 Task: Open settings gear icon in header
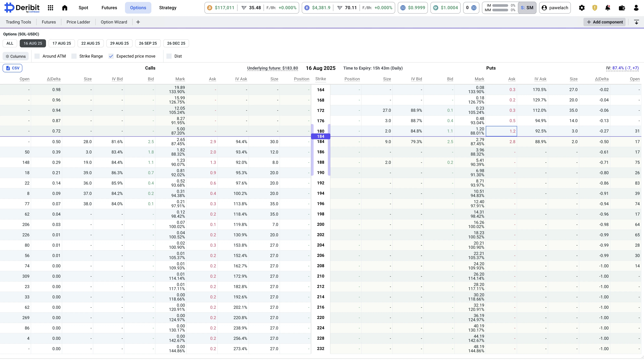pos(582,8)
